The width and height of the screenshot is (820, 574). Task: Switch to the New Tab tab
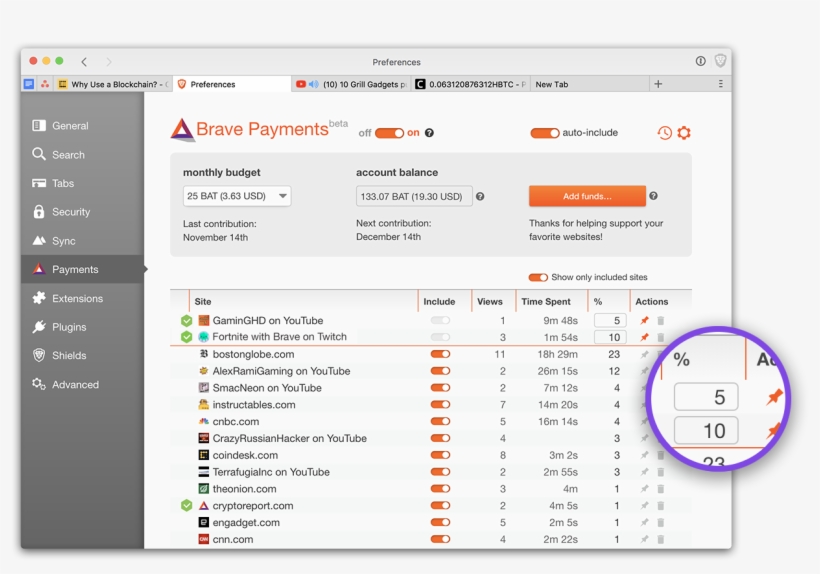[x=589, y=84]
